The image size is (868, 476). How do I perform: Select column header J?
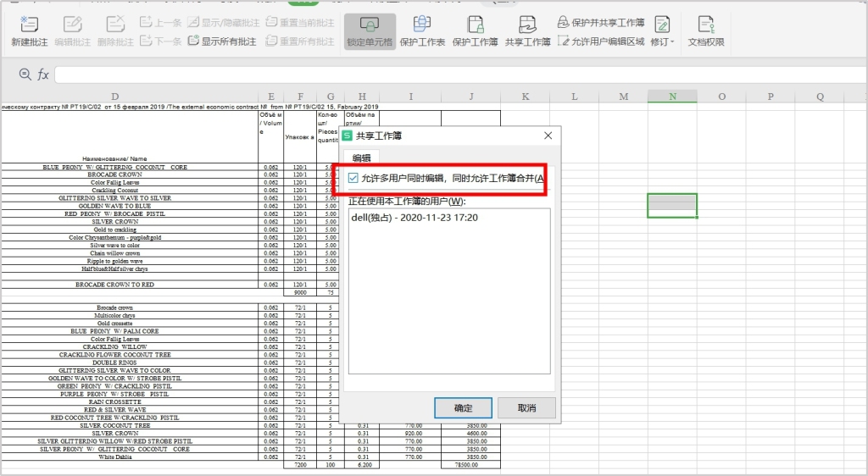[471, 97]
